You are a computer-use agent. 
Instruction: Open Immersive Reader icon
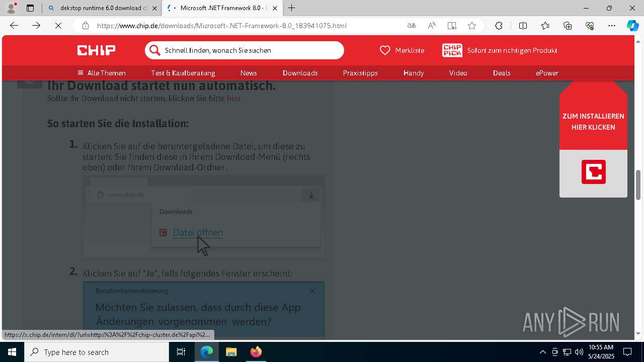(452, 26)
